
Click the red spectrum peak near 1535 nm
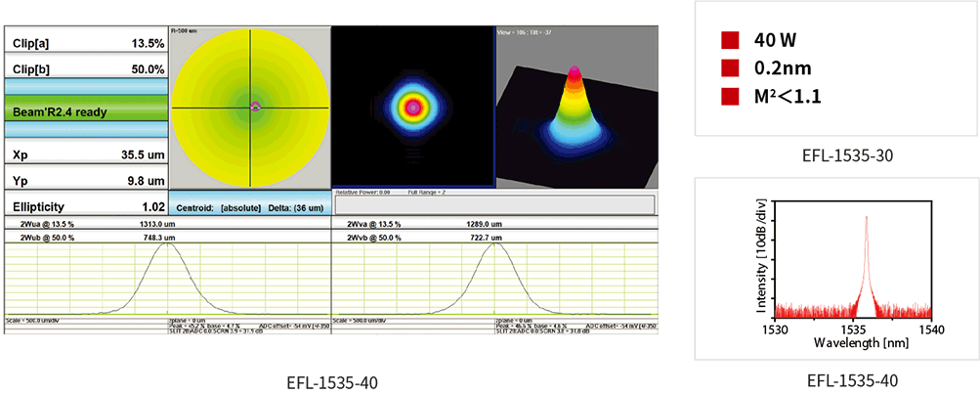tap(866, 219)
